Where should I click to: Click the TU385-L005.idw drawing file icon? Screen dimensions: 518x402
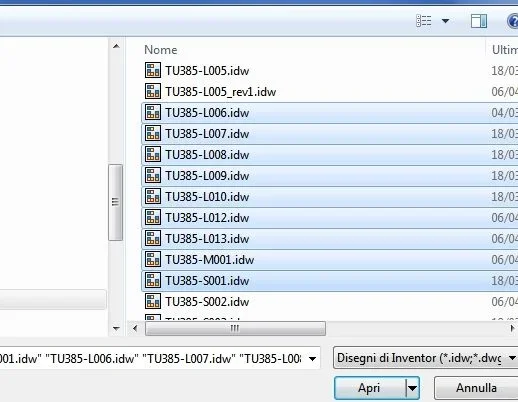click(x=153, y=70)
